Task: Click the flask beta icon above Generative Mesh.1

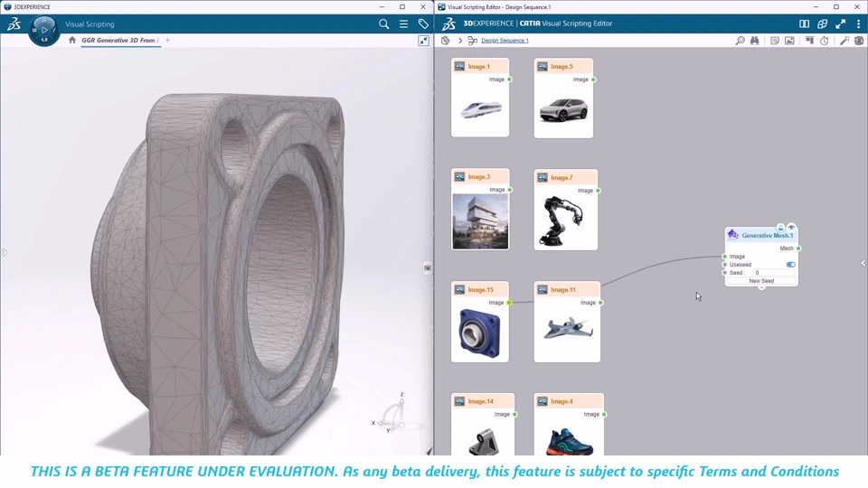Action: click(780, 228)
